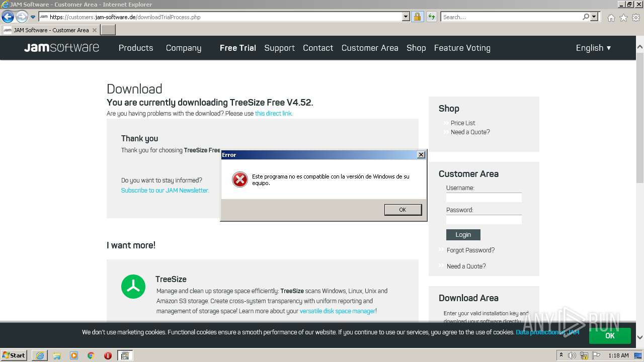Open the Price List link
Image resolution: width=644 pixels, height=362 pixels.
tap(463, 123)
